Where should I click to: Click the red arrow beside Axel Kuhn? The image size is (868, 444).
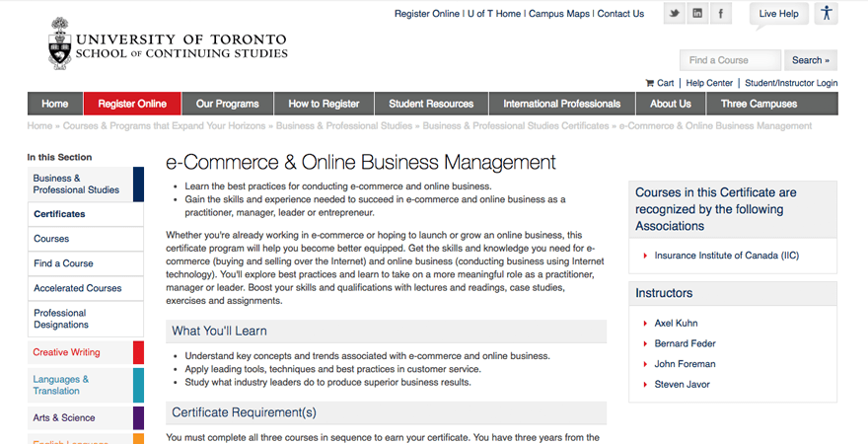[x=644, y=324]
